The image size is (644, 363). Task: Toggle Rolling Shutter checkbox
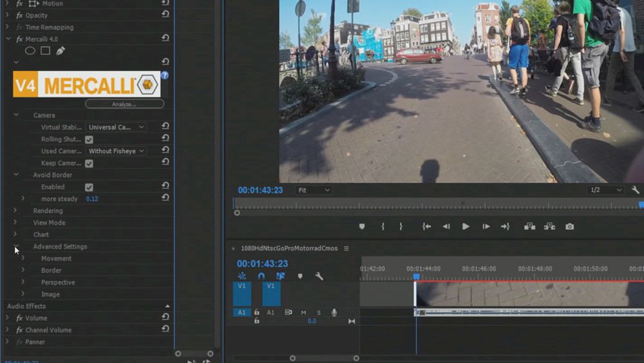89,139
